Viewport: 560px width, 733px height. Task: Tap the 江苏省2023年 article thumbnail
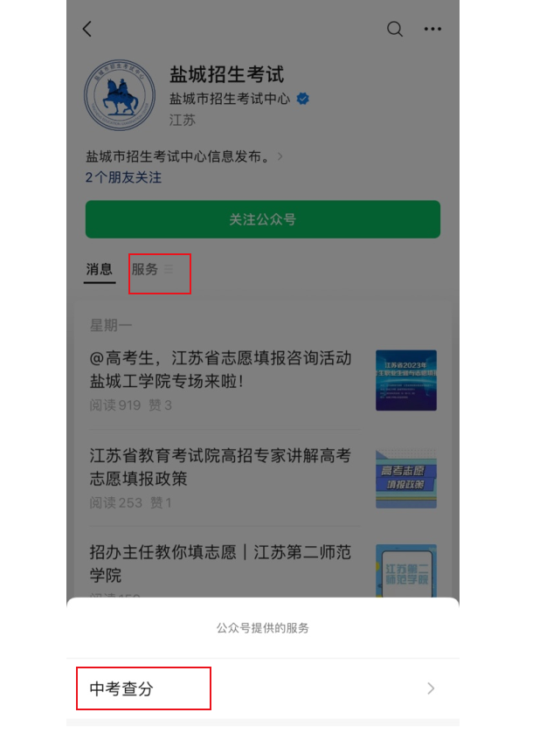[x=406, y=380]
